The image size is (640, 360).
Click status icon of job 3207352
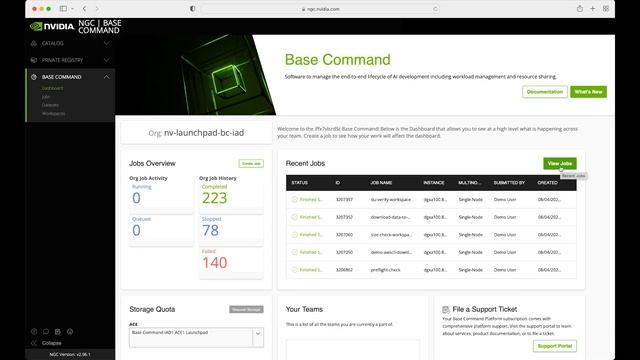click(x=295, y=217)
